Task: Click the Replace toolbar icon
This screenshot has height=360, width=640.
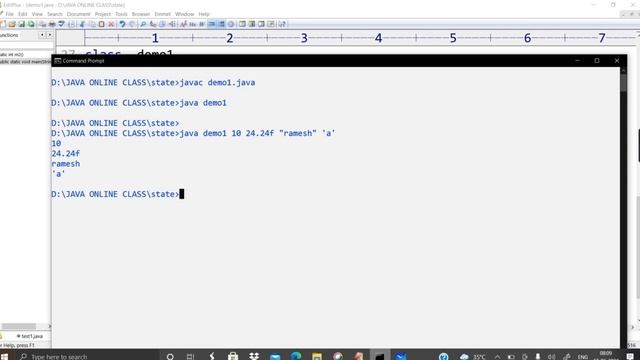Action: click(153, 24)
